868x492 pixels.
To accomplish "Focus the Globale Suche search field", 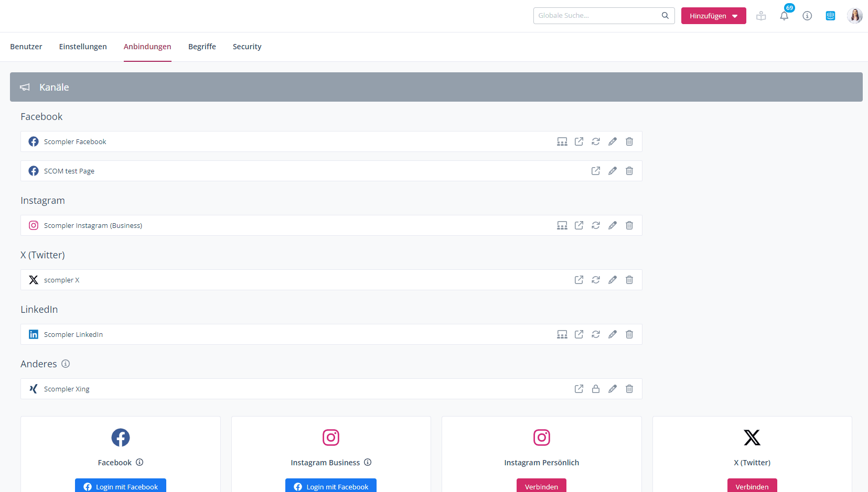I will coord(598,16).
